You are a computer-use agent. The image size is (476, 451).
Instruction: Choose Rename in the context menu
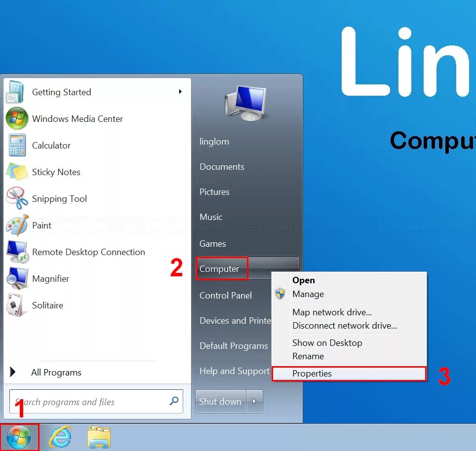pos(308,356)
